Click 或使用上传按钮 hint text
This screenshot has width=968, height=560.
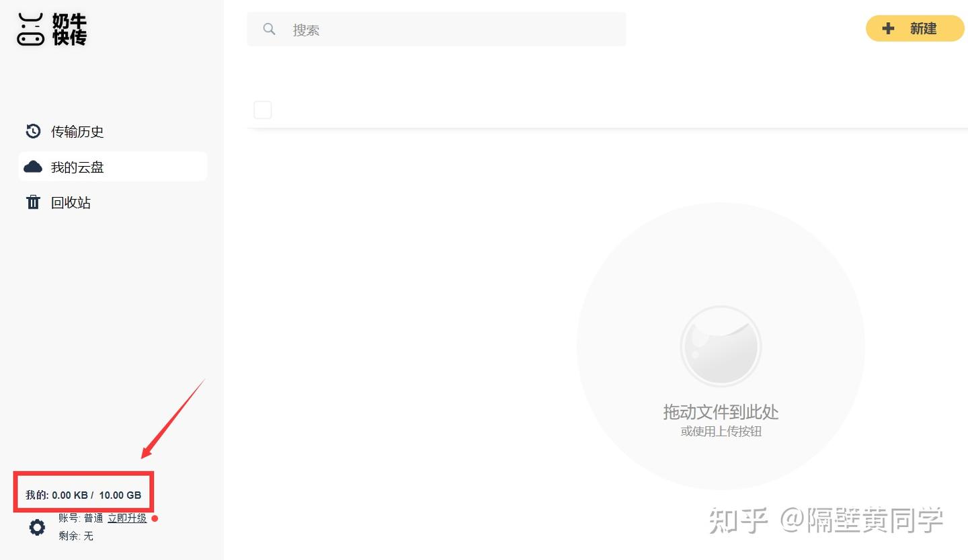[x=721, y=432]
